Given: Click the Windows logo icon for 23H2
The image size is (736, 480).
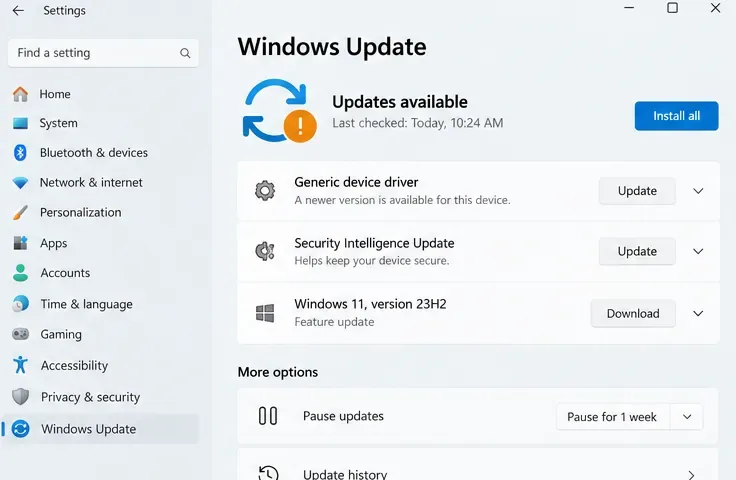Looking at the screenshot, I should [x=265, y=313].
